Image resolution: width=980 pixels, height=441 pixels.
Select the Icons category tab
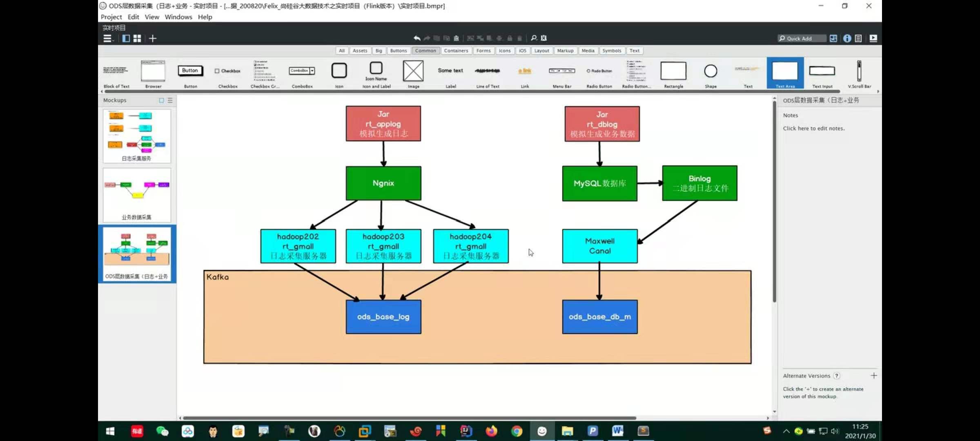(x=505, y=51)
